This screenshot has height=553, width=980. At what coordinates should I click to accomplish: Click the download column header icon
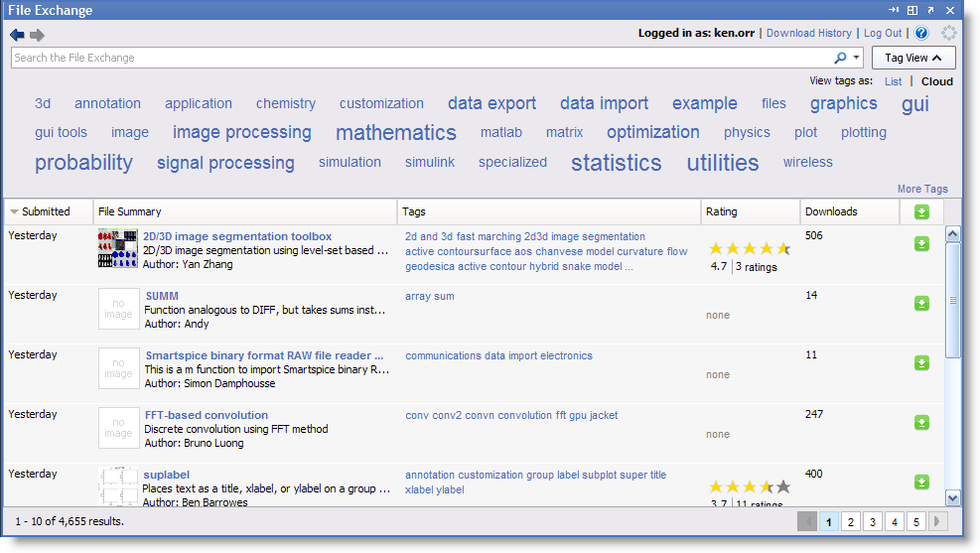pos(921,211)
